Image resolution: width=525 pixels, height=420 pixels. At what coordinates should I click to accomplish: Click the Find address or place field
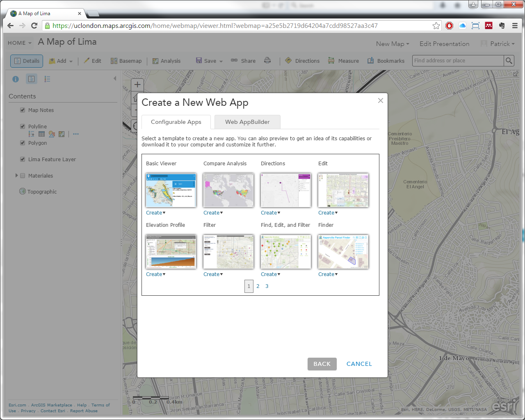click(458, 61)
